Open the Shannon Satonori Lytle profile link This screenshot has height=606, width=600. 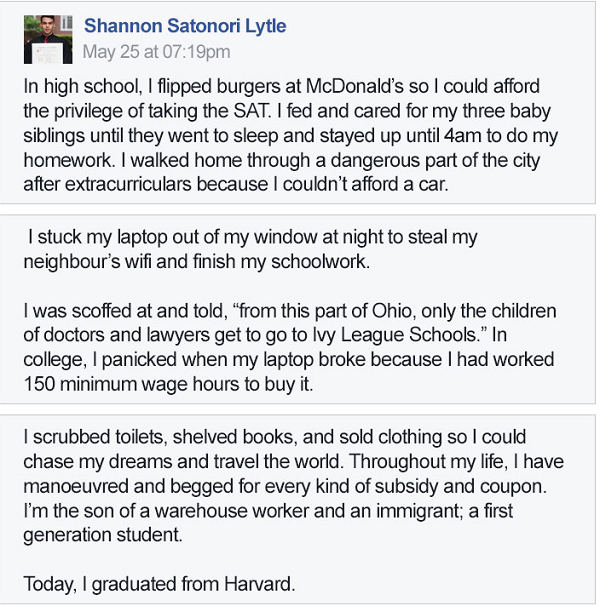coord(183,25)
